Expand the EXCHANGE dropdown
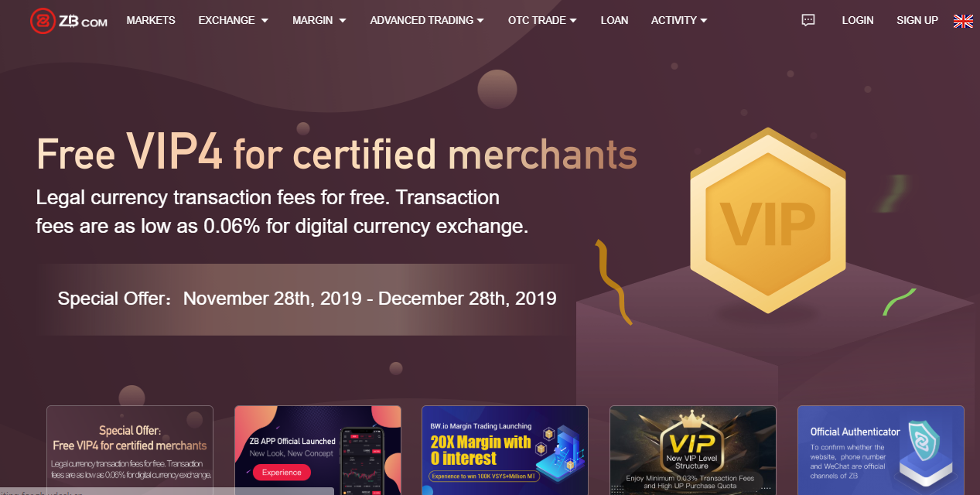This screenshot has height=495, width=980. click(x=234, y=20)
